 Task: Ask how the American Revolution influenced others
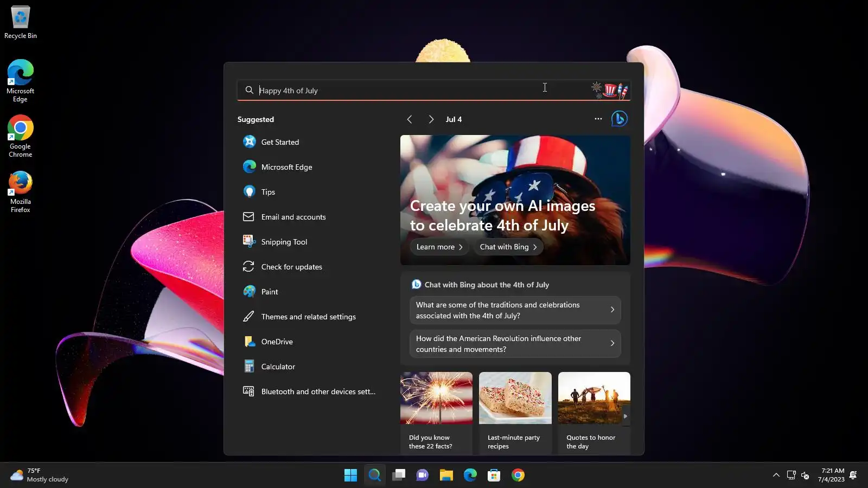click(515, 344)
